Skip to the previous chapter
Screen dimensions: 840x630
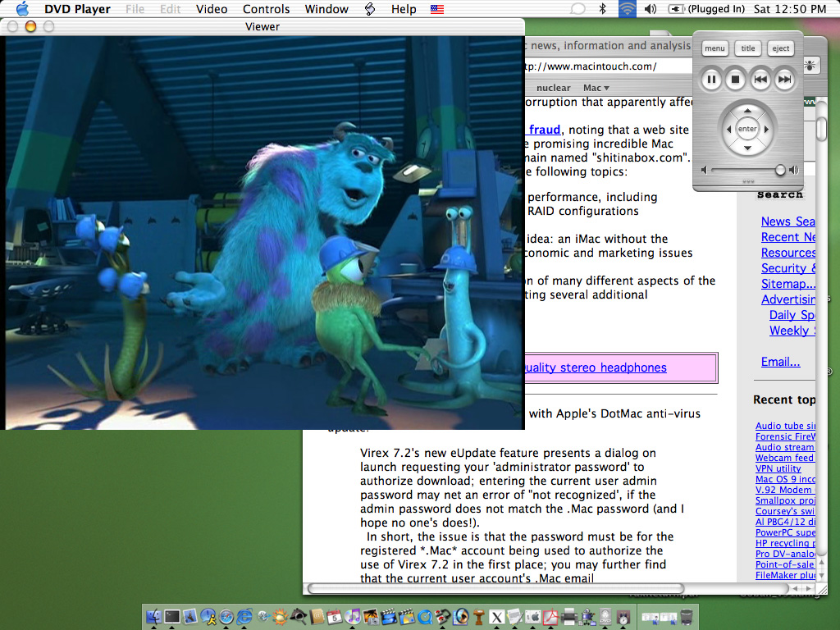click(x=760, y=80)
